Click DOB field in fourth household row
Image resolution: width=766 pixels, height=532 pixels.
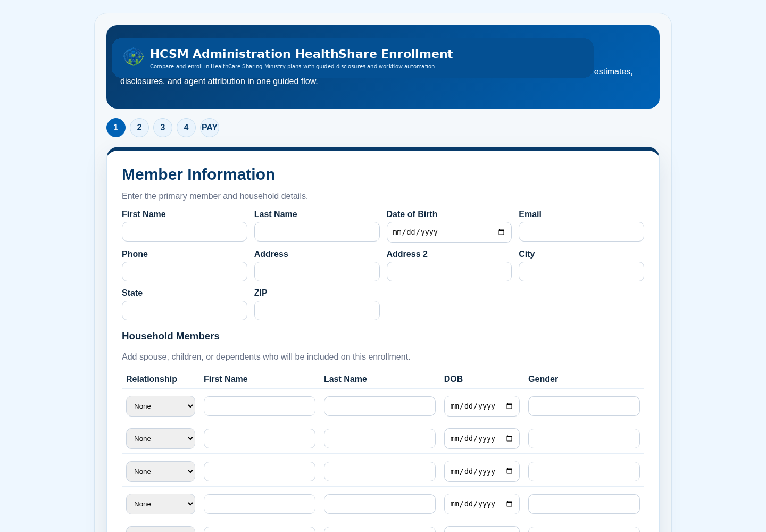[482, 504]
